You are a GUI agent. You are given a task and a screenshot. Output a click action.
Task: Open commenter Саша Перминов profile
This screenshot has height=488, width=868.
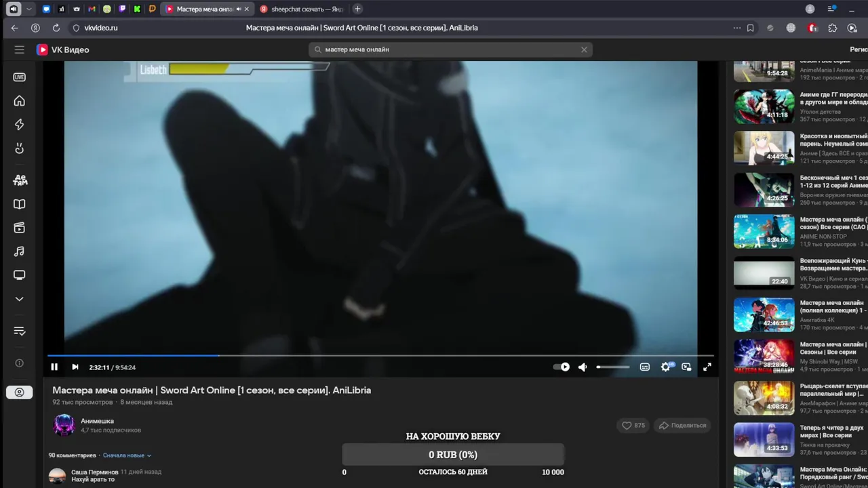(x=95, y=472)
